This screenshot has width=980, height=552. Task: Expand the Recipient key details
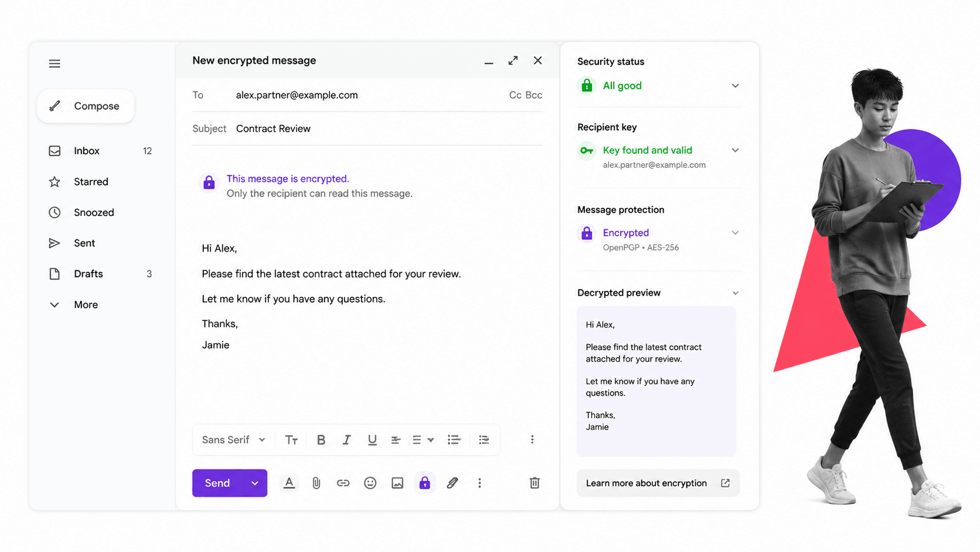(x=735, y=151)
